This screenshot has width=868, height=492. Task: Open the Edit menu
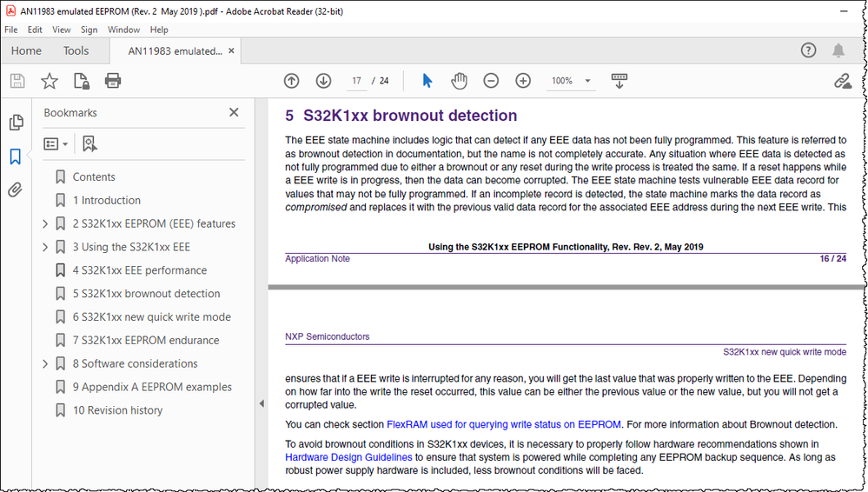tap(35, 30)
